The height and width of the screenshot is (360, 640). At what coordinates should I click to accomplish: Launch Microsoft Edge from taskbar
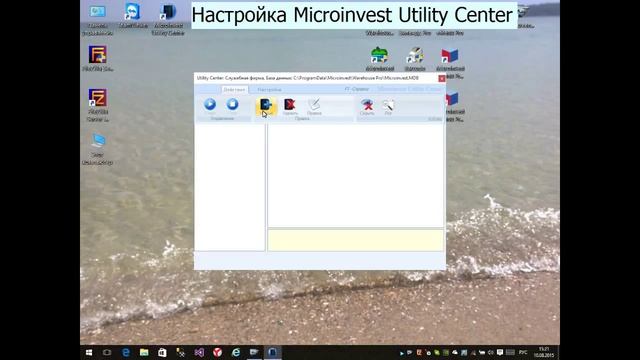tap(126, 352)
